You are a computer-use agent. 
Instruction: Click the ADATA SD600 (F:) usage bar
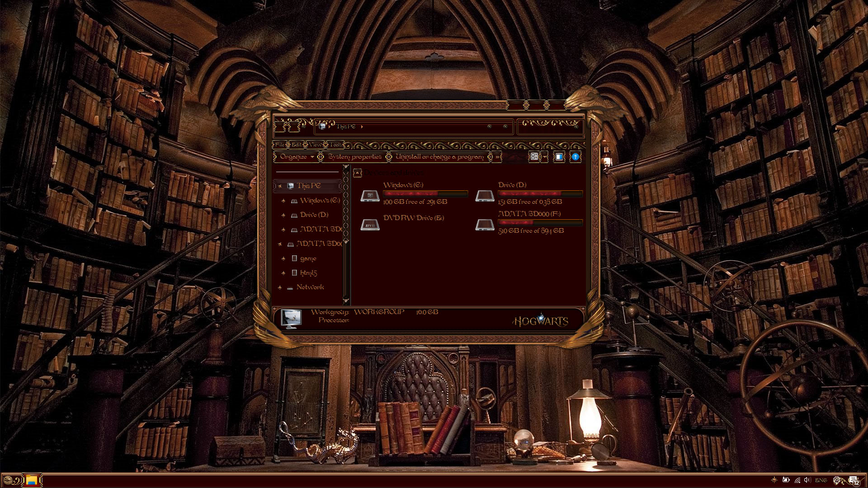point(540,222)
